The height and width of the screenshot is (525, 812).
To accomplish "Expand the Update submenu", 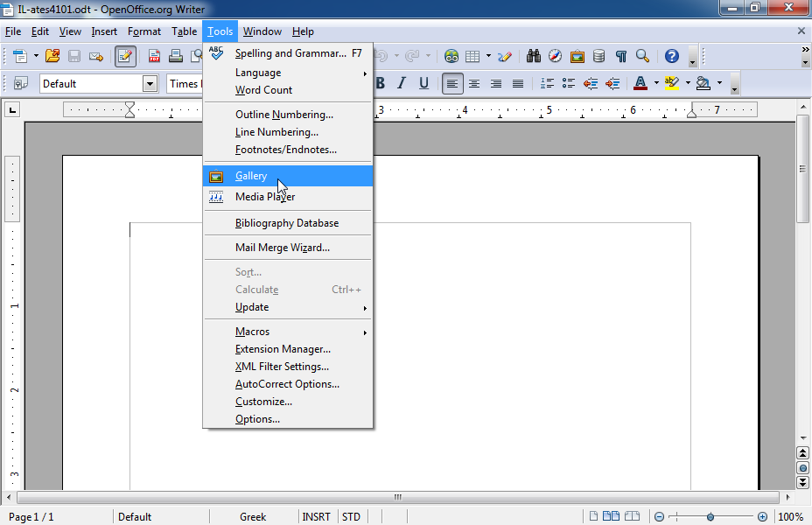I will coord(288,307).
